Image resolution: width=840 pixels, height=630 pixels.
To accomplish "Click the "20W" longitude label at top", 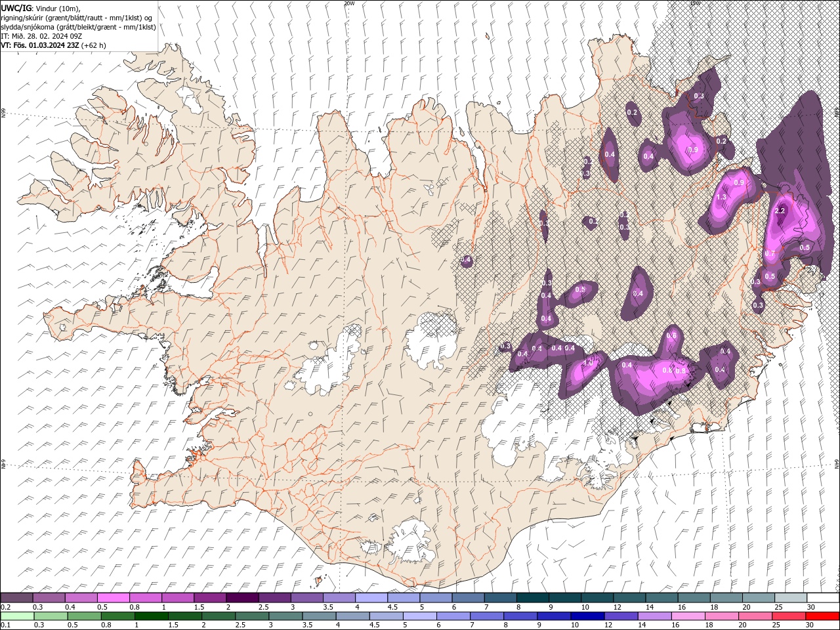I will click(x=348, y=3).
